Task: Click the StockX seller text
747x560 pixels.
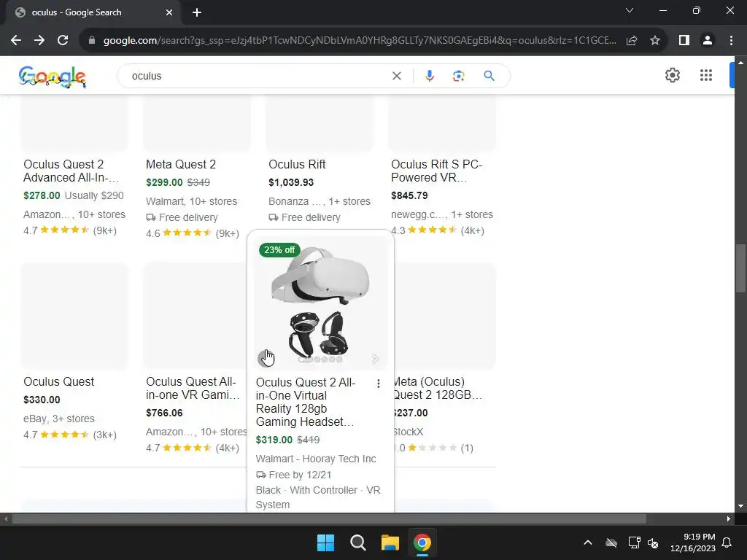Action: [409, 432]
